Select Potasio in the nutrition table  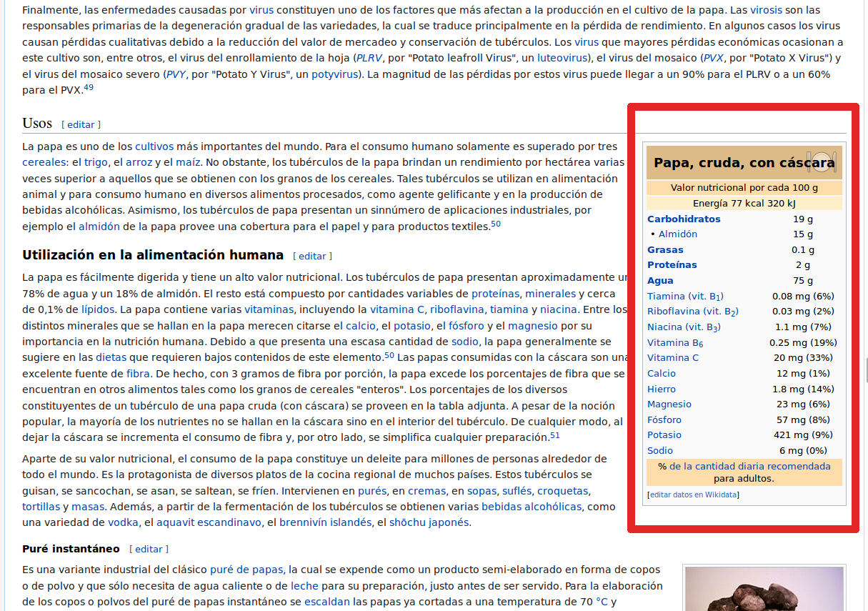pos(664,434)
